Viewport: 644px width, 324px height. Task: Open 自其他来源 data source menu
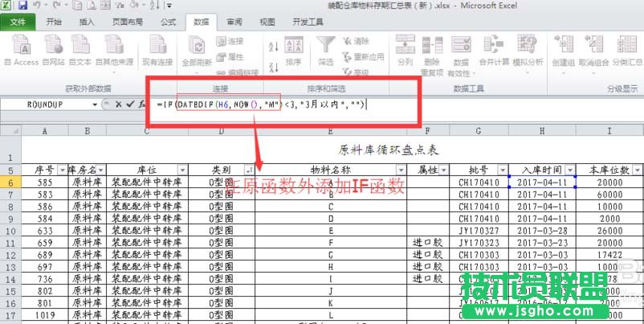tap(114, 53)
